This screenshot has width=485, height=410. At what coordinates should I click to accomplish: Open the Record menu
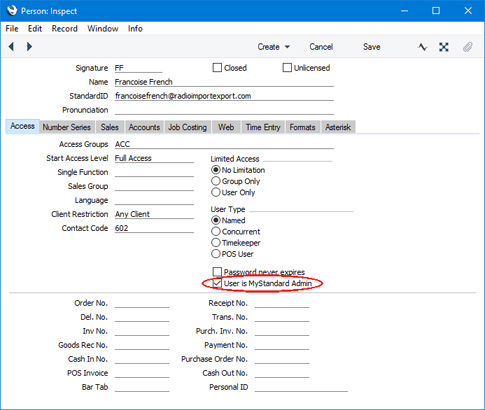tap(65, 29)
